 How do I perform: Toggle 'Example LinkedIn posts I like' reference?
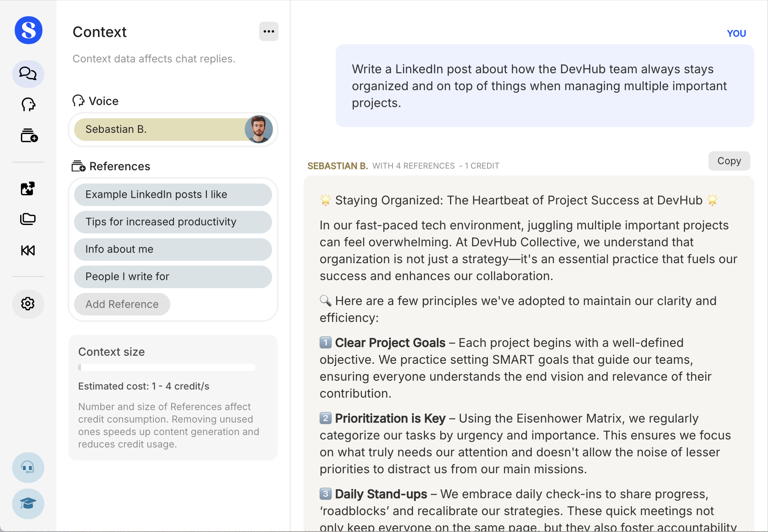173,195
